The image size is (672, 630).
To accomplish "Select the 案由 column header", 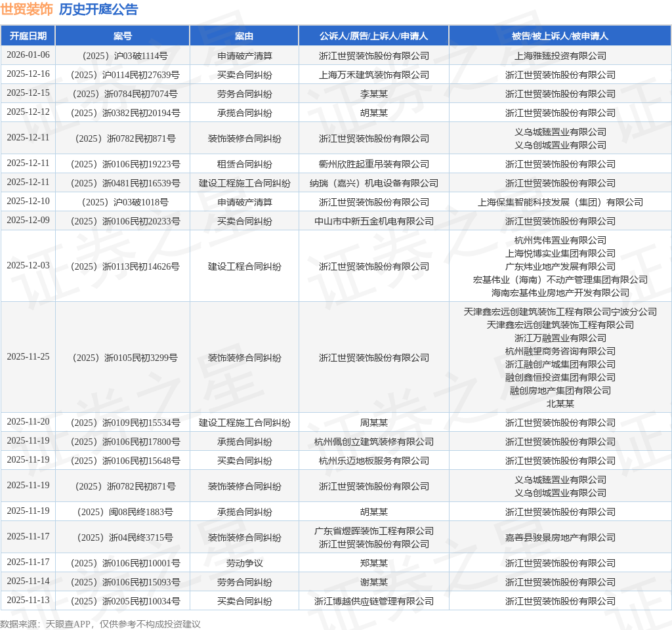I will click(x=244, y=36).
